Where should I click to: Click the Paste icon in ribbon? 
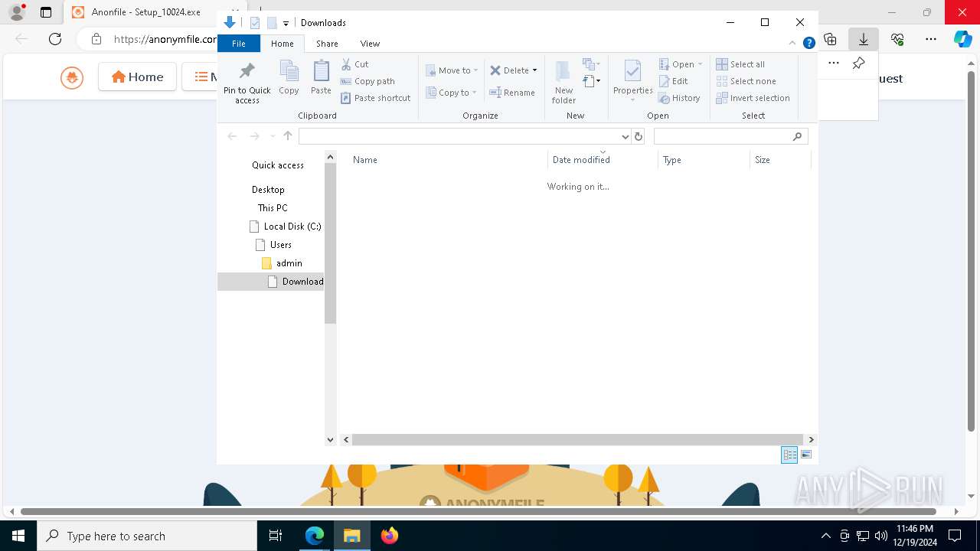coord(321,78)
